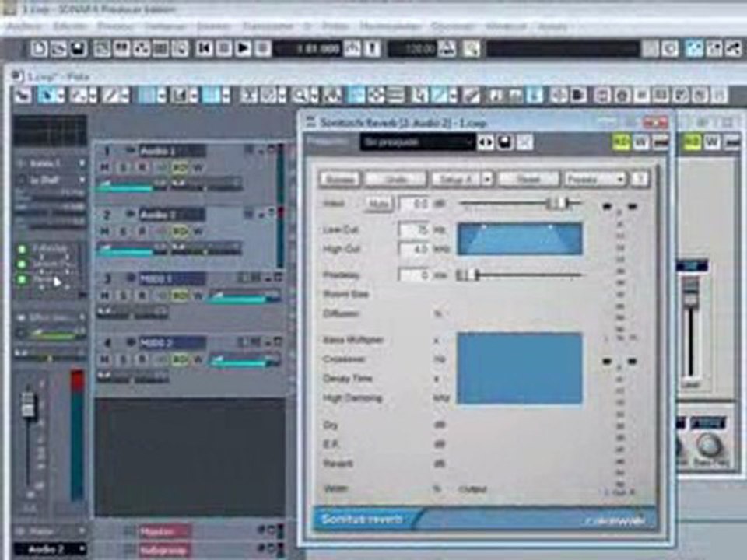Start recording with the transport Record button
The width and height of the screenshot is (747, 560).
coord(262,48)
